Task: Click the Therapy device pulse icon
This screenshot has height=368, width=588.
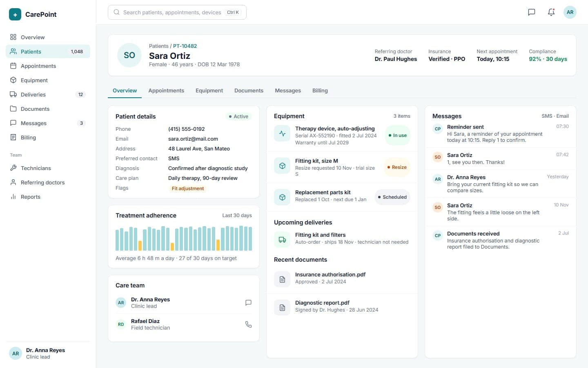Action: 282,133
